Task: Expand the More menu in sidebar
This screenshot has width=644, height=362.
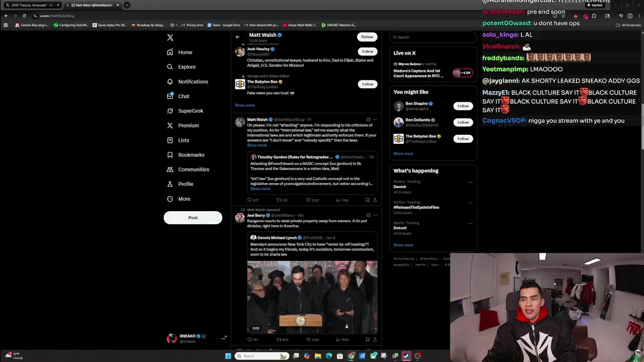Action: click(x=179, y=199)
